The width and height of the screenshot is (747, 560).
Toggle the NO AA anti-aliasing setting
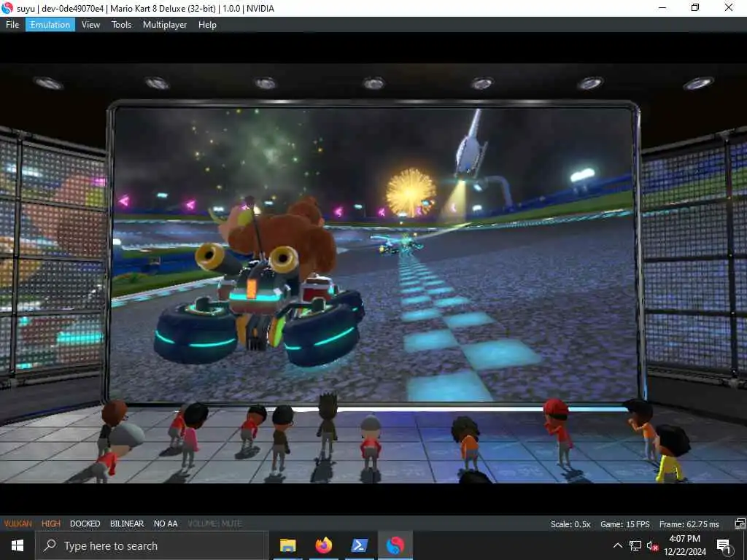[x=166, y=524]
